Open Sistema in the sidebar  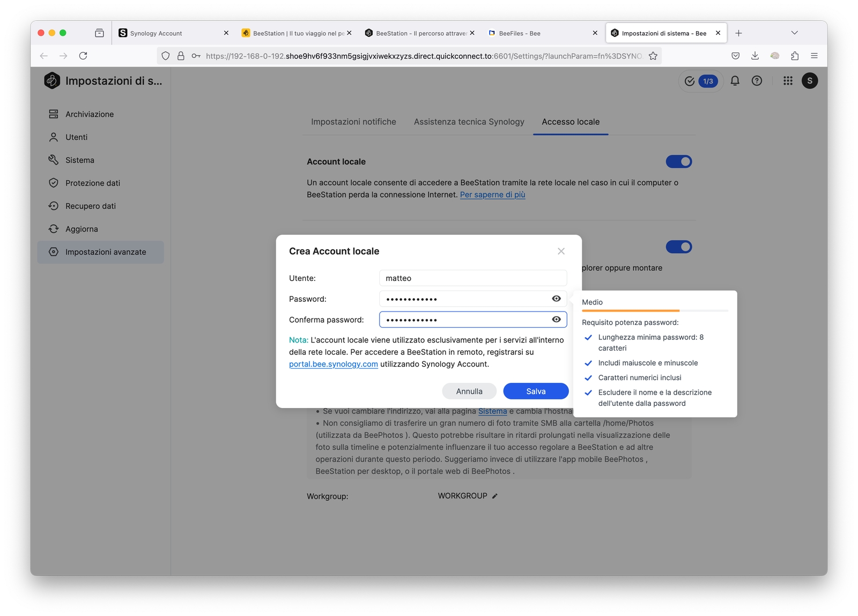click(100, 160)
